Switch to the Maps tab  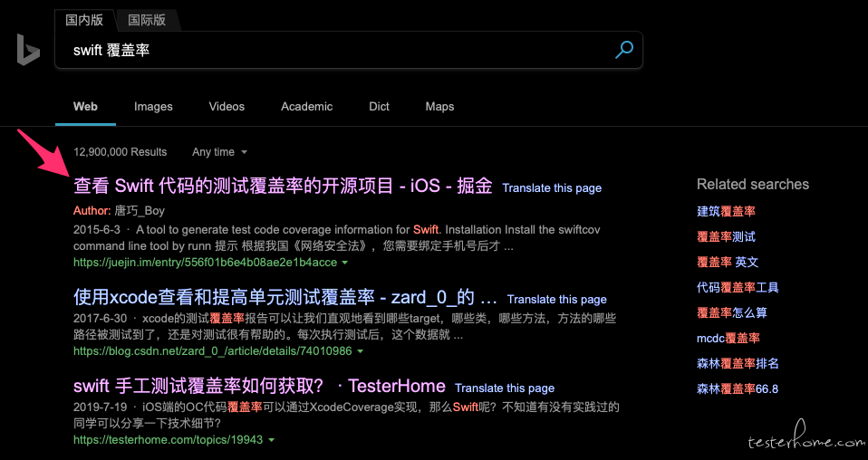[x=439, y=106]
